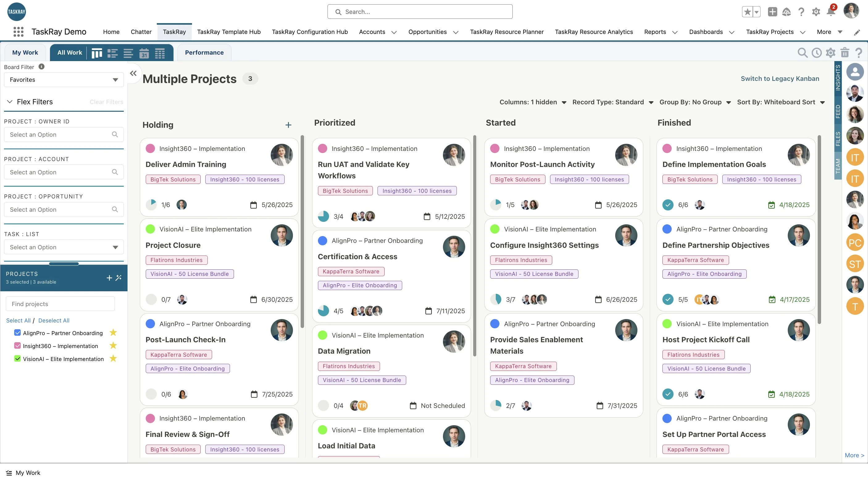The width and height of the screenshot is (868, 482).
Task: Click progress pie on Certification & Access card
Action: (323, 311)
